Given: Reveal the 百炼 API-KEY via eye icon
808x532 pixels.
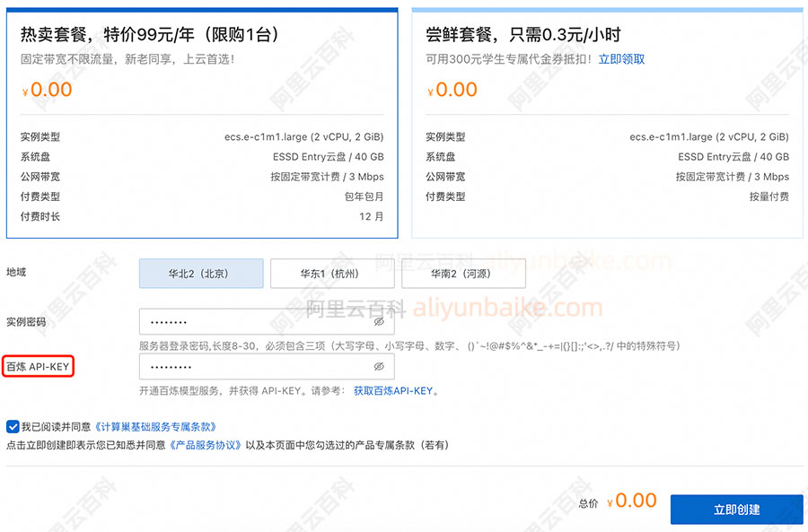Looking at the screenshot, I should [x=379, y=367].
